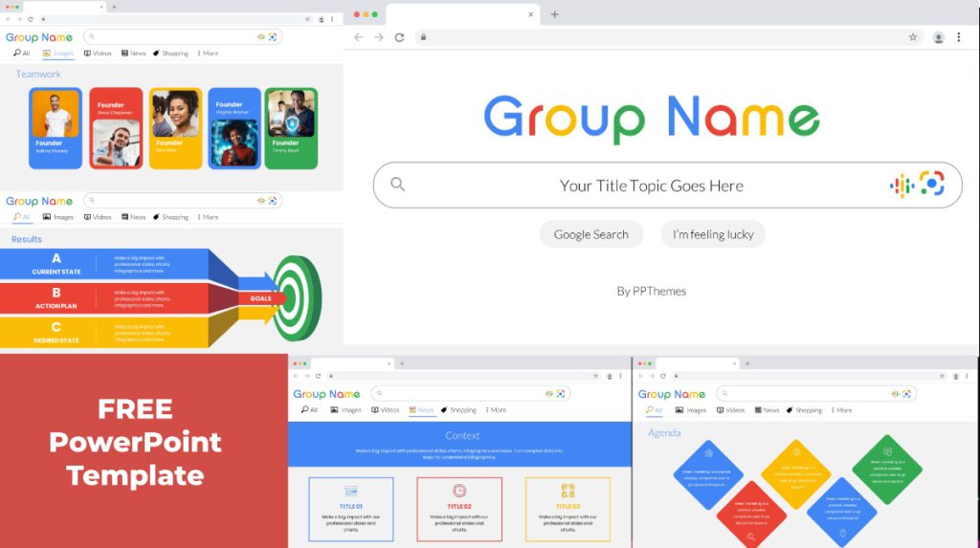Screen dimensions: 980x548
Task: Start voice search in large search box
Action: click(x=902, y=186)
